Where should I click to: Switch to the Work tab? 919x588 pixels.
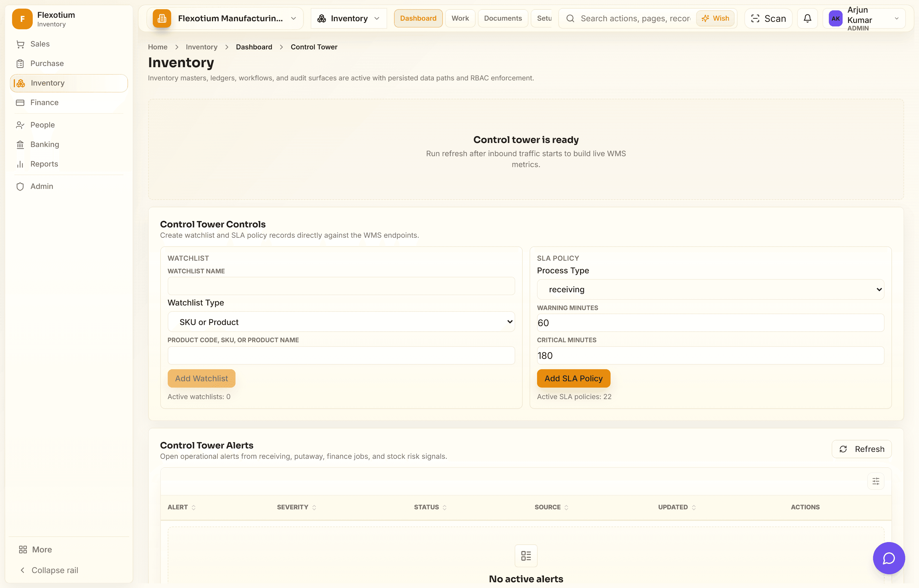point(460,18)
